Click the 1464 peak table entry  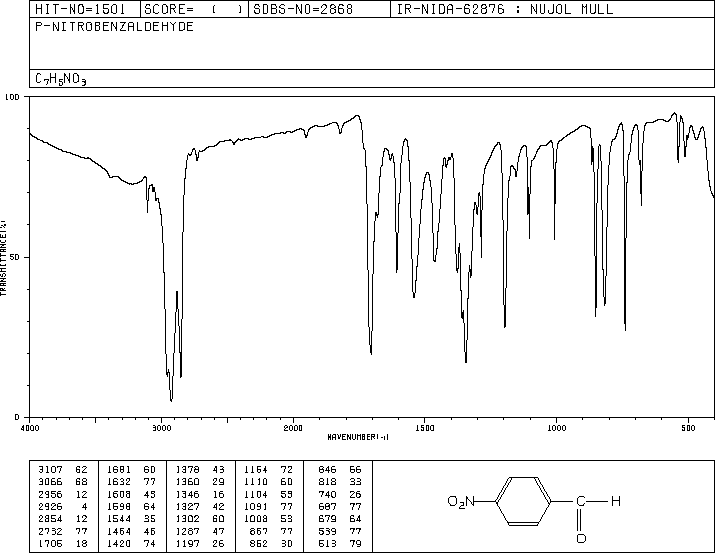tap(131, 531)
